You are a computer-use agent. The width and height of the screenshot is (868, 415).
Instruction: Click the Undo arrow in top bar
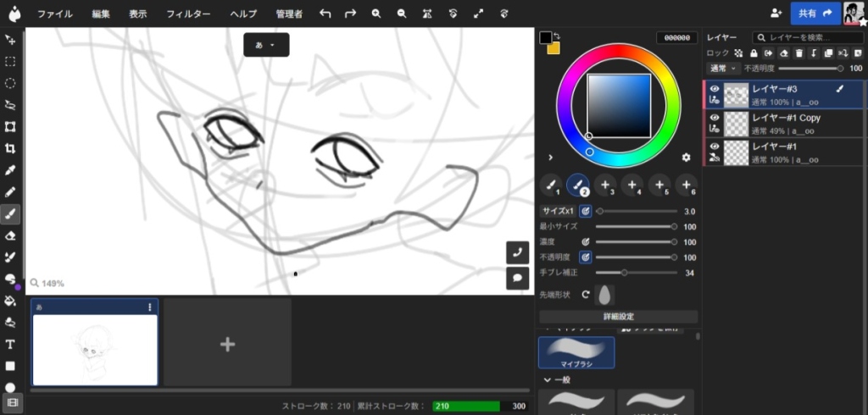(325, 14)
